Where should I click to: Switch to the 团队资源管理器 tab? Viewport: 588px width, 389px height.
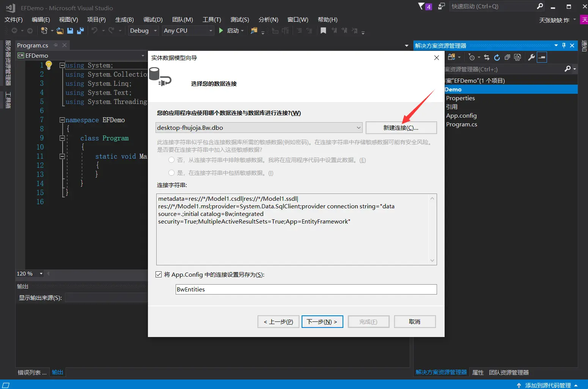tap(509, 372)
